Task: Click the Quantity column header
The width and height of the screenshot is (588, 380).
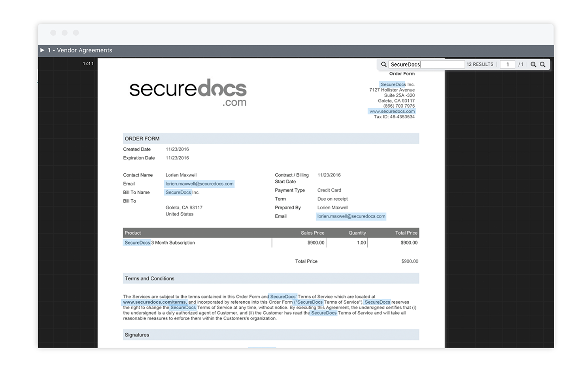Action: [x=357, y=233]
